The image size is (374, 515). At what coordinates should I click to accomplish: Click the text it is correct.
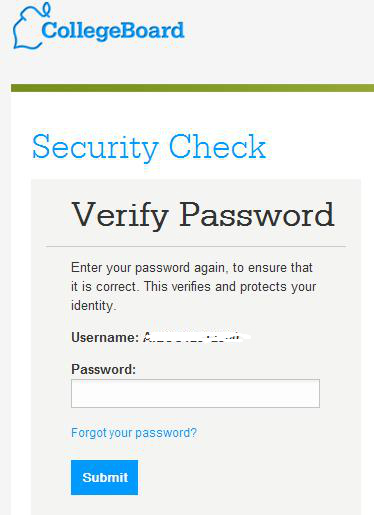[105, 287]
